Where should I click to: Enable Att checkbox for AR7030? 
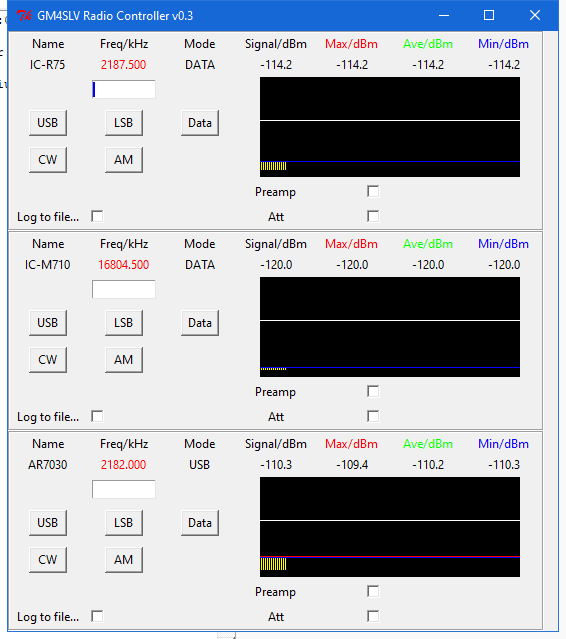coord(373,616)
